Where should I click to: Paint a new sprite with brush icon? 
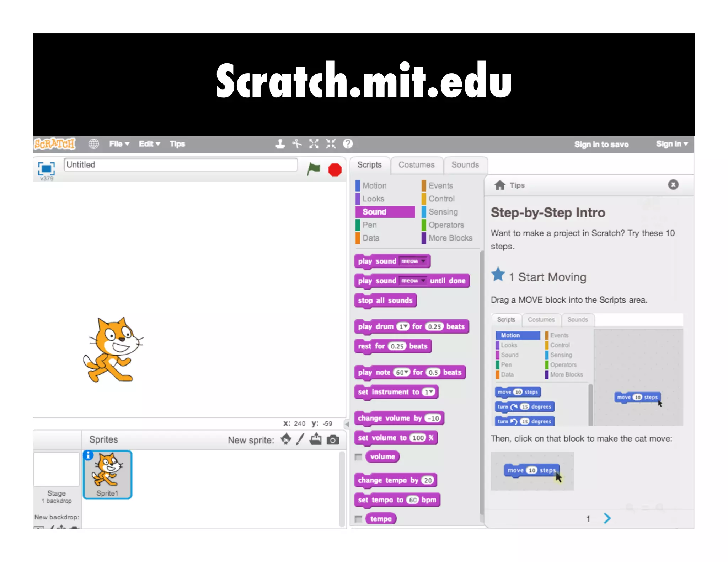tap(300, 439)
